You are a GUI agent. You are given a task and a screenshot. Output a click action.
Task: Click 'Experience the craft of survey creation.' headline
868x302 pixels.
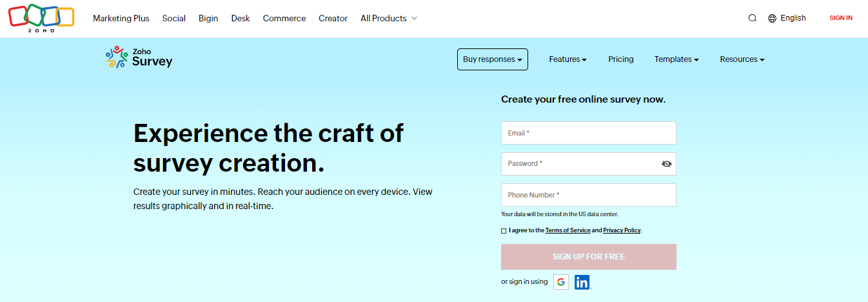268,148
